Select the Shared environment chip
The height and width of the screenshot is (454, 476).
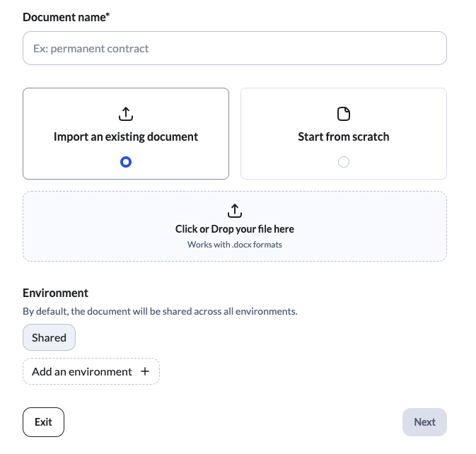click(49, 337)
